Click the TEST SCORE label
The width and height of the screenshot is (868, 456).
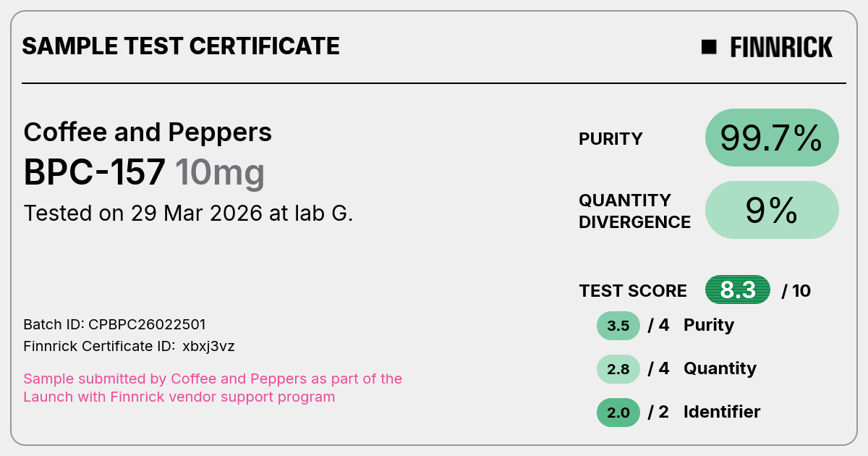(633, 291)
